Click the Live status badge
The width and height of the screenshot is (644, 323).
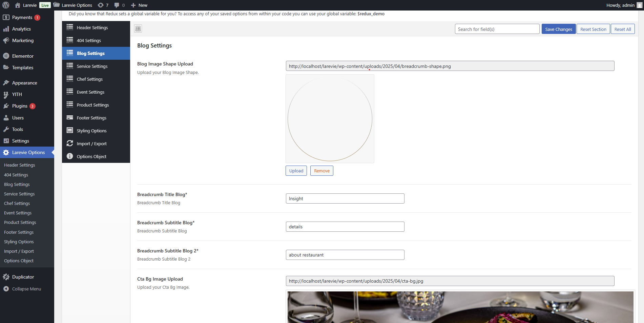pyautogui.click(x=45, y=5)
